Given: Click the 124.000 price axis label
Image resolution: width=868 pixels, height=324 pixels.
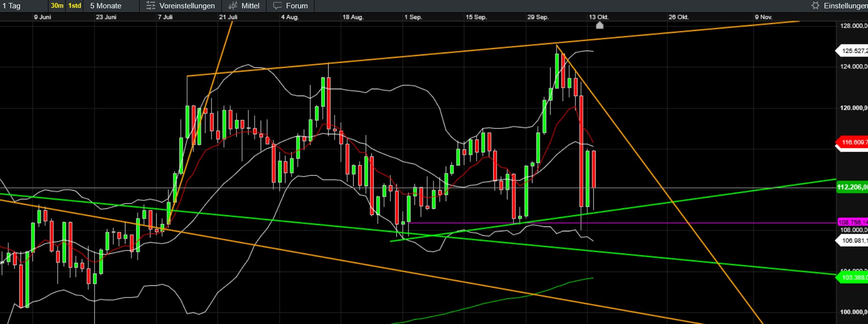Looking at the screenshot, I should tap(854, 67).
